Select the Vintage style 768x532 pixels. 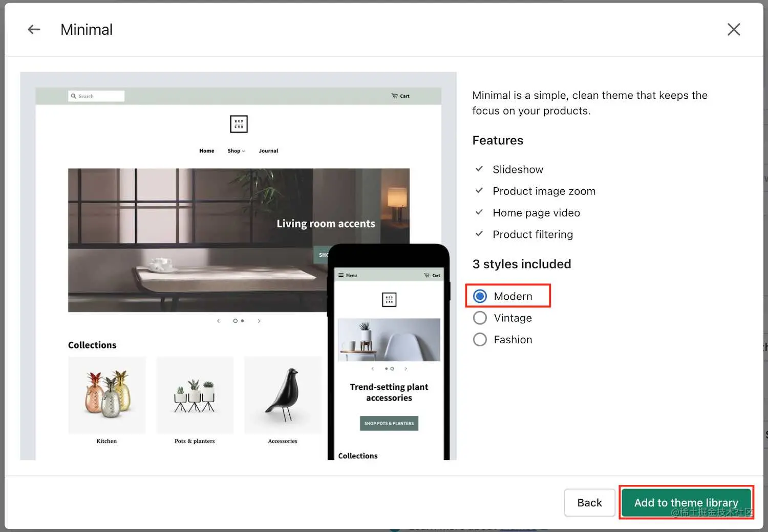(480, 318)
